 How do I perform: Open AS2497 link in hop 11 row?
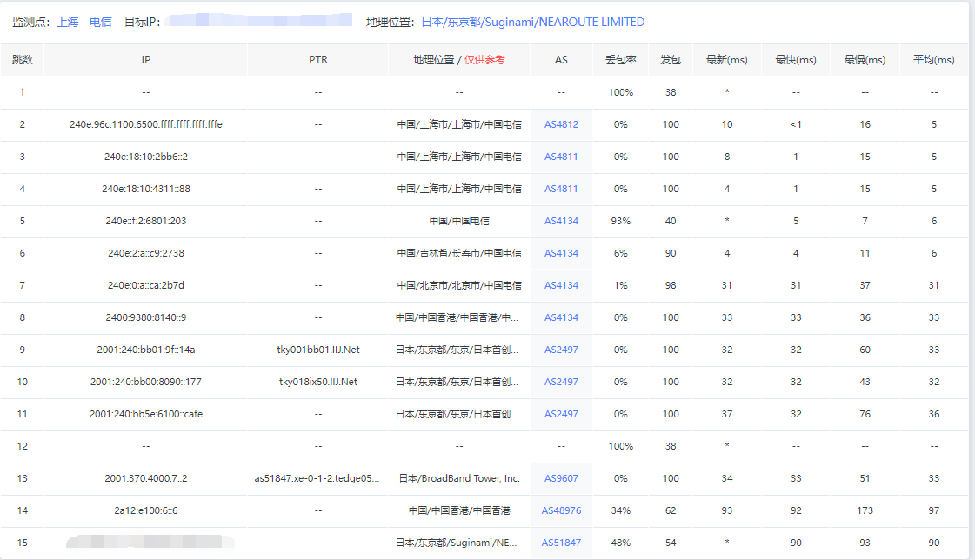[561, 414]
